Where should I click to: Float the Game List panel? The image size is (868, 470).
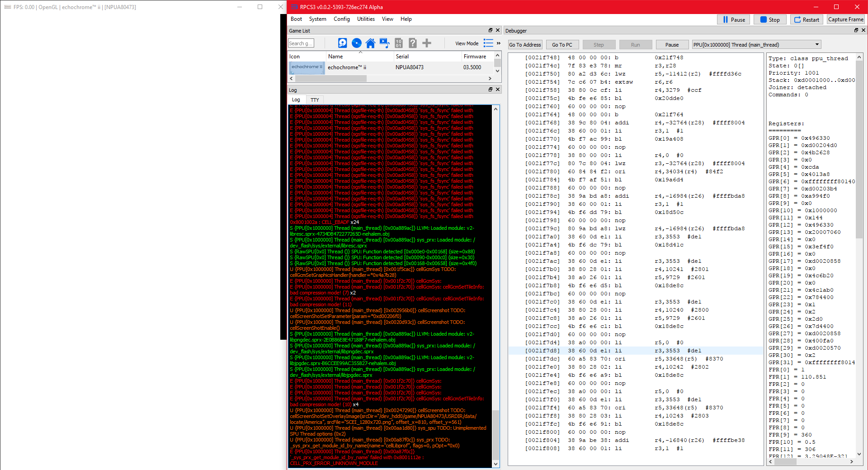click(x=491, y=30)
